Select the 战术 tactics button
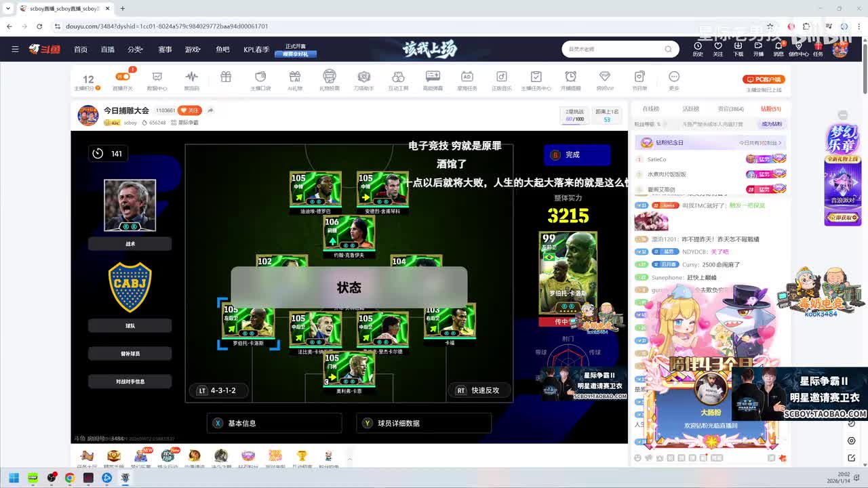This screenshot has height=488, width=868. tap(130, 243)
